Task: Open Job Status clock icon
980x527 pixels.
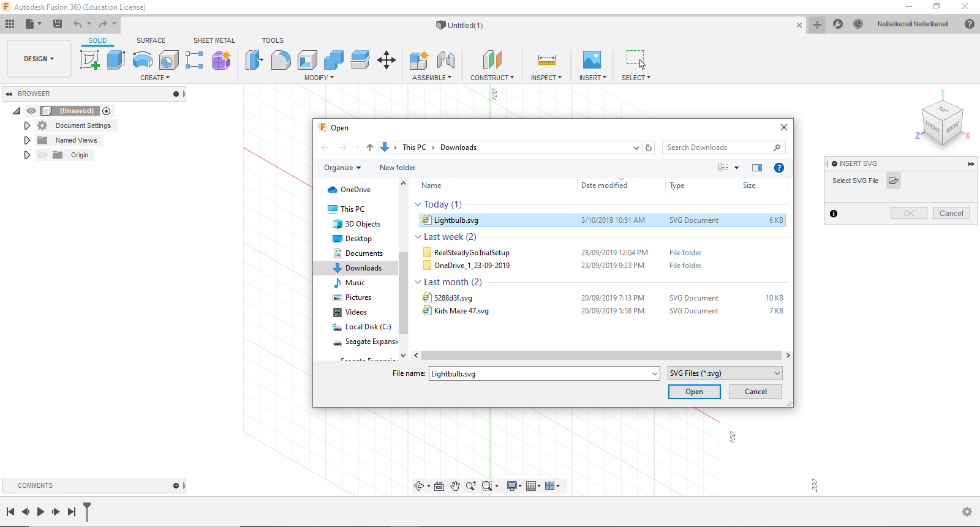Action: point(858,24)
